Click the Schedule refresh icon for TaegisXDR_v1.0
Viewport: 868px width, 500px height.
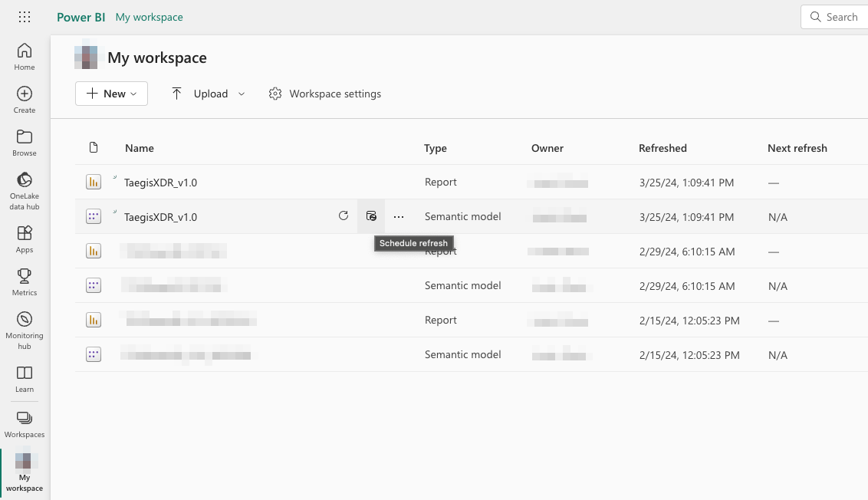click(x=371, y=216)
